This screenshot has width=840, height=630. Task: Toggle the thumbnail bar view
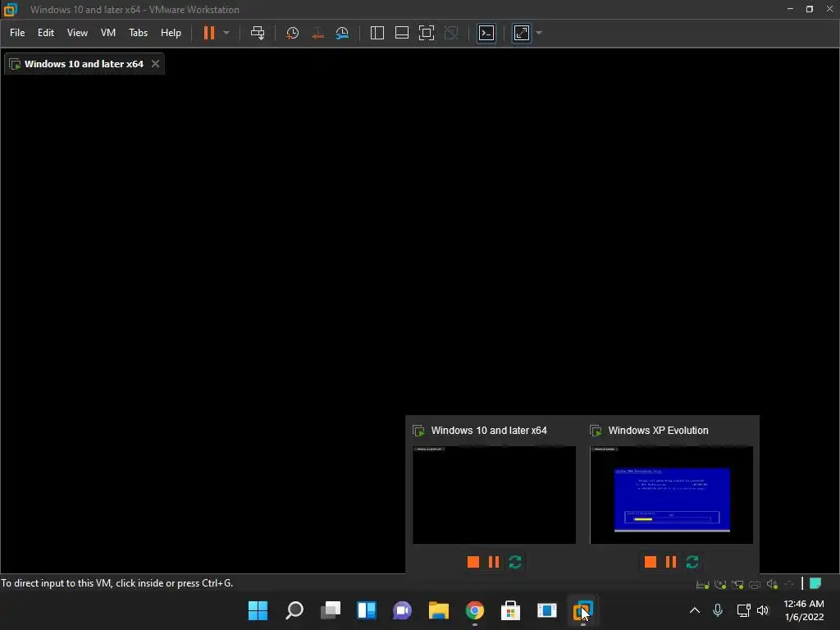[402, 33]
